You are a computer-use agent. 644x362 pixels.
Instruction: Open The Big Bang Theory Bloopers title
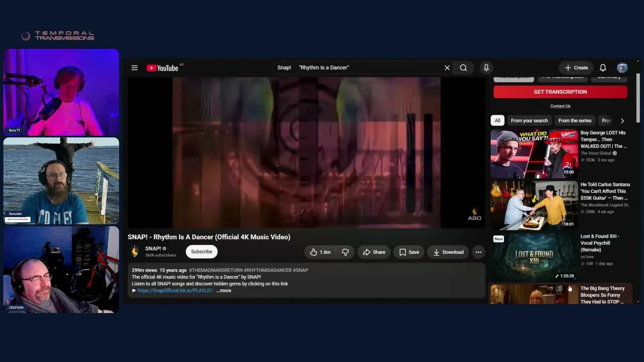click(603, 295)
